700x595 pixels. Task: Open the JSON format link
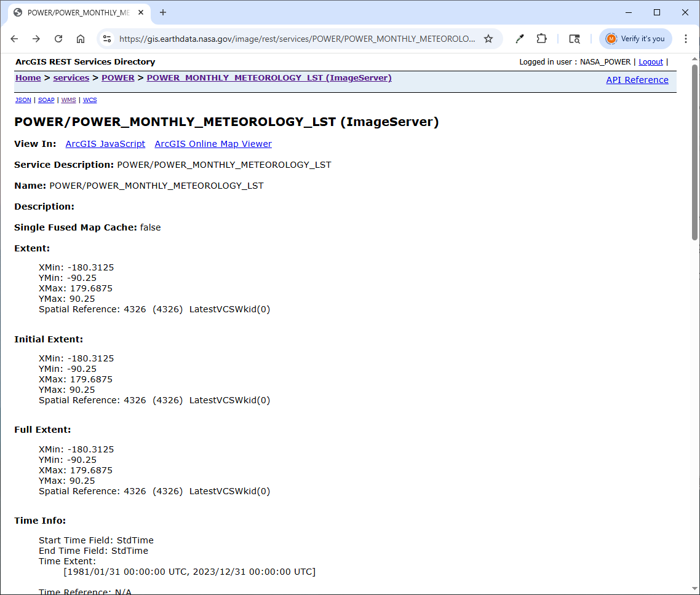coord(23,100)
